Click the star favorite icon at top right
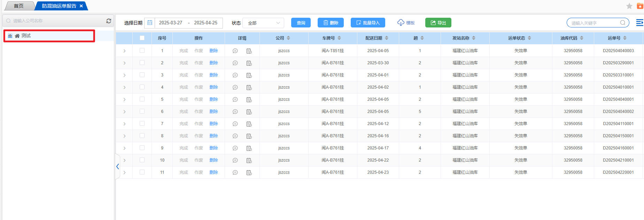Viewport: 644px width, 220px height. coord(629,6)
